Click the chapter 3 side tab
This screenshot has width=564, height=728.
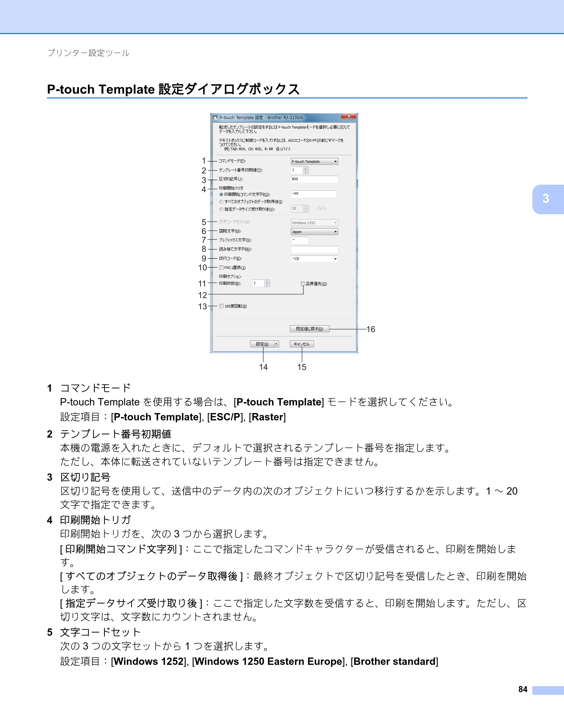point(548,199)
